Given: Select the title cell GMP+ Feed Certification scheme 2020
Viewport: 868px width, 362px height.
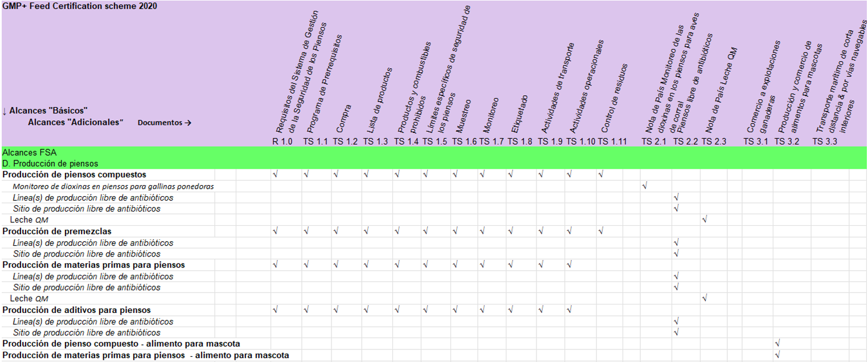Looking at the screenshot, I should [80, 6].
